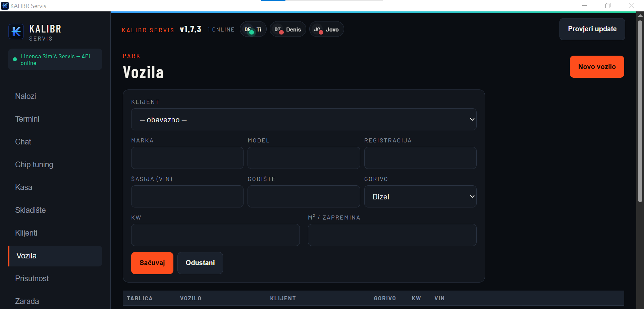Click the KALIBR Servis title bar icon
The width and height of the screenshot is (644, 309).
point(5,6)
